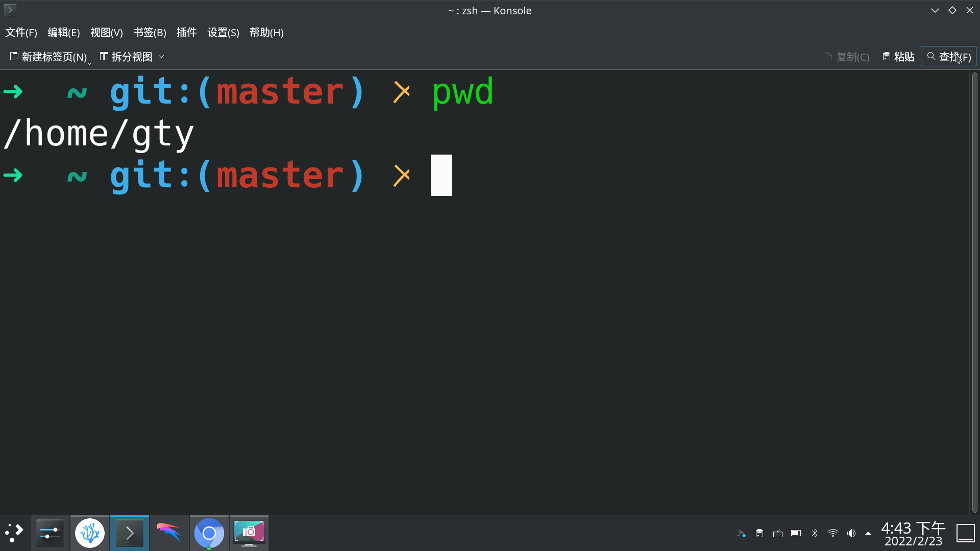Screen dimensions: 980x551
Task: Open the Chrome browser from taskbar
Action: [209, 533]
